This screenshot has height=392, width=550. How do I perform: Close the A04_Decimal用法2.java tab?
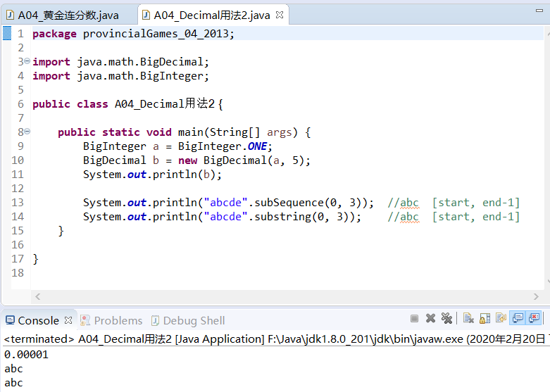[280, 15]
